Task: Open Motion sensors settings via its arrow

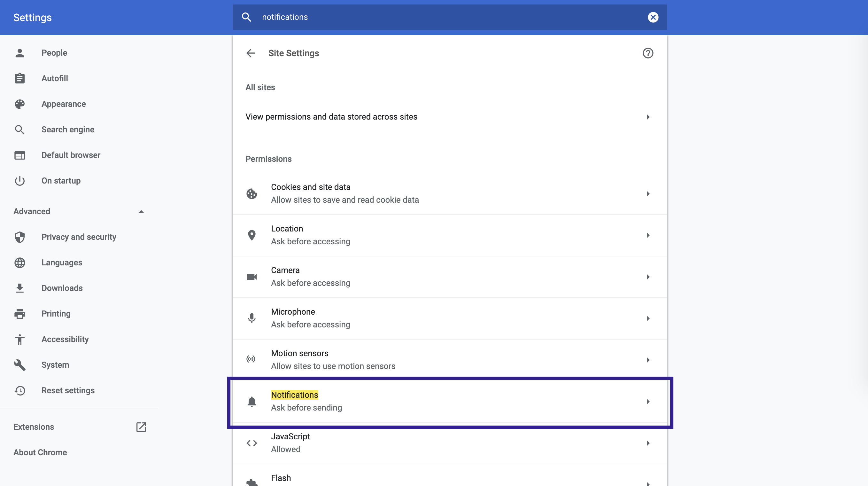Action: pyautogui.click(x=648, y=360)
